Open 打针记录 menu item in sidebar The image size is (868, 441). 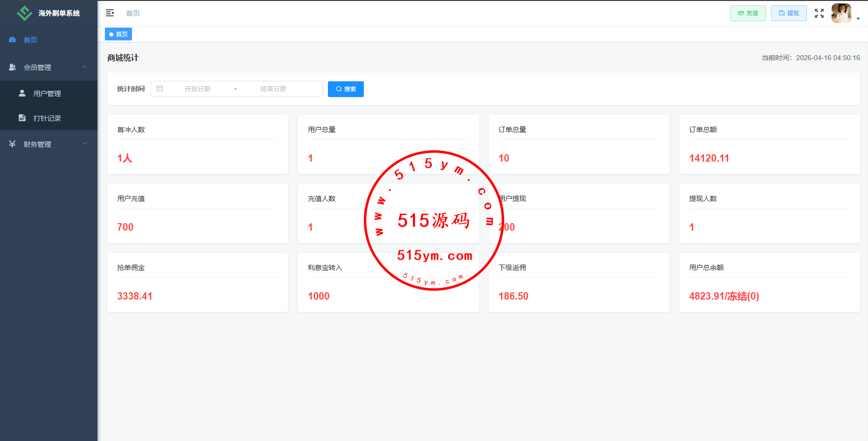coord(47,118)
